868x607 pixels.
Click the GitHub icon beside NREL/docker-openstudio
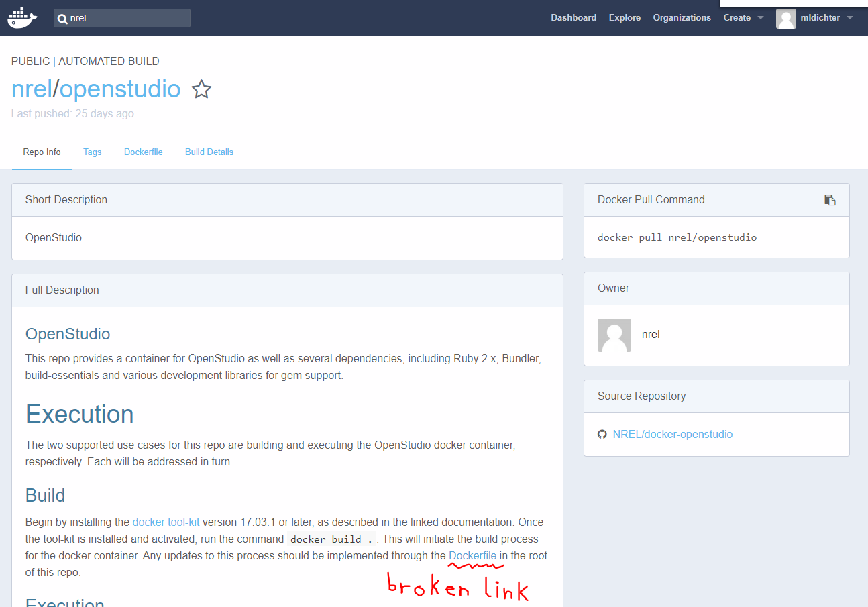[602, 434]
